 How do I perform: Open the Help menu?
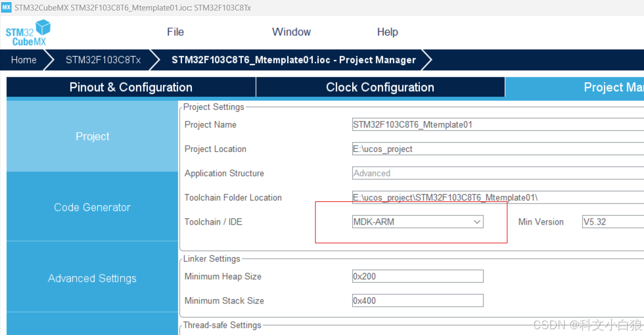click(x=387, y=32)
